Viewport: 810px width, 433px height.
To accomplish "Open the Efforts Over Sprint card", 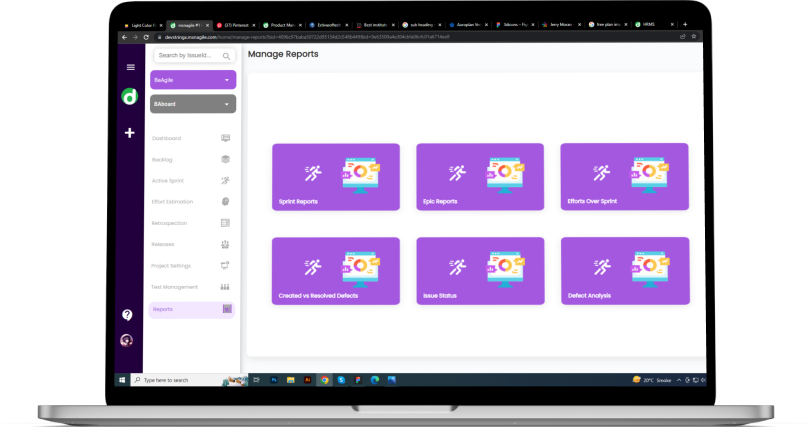I will tap(625, 177).
